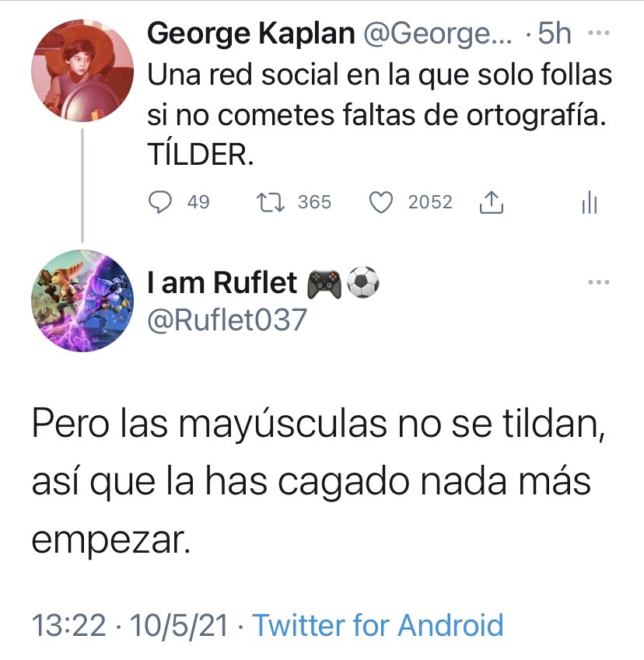Open more options on George Kaplan's tweet

(x=597, y=33)
